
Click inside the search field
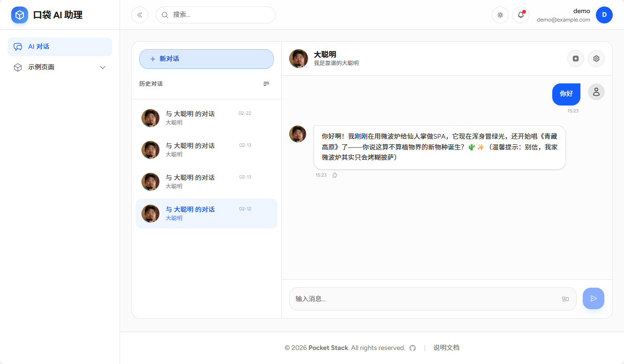click(x=216, y=15)
